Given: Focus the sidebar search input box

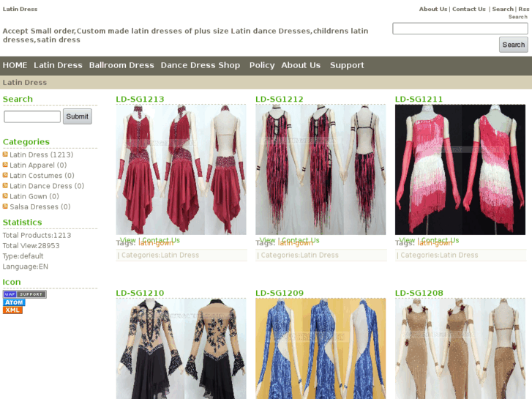Looking at the screenshot, I should tap(32, 116).
